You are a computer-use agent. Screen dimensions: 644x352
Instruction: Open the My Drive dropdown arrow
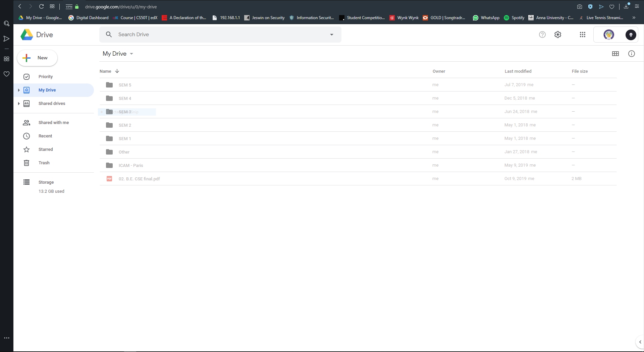coord(131,54)
